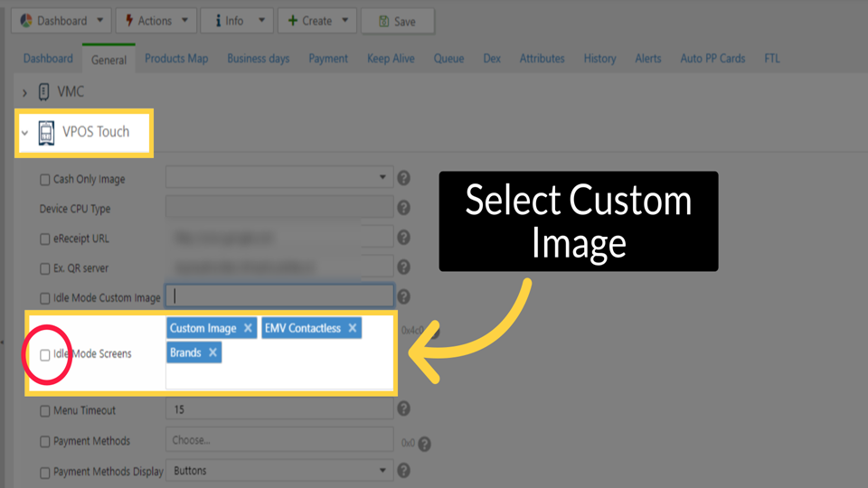Image resolution: width=868 pixels, height=488 pixels.
Task: Click the Device CPU Type field
Action: (x=279, y=207)
